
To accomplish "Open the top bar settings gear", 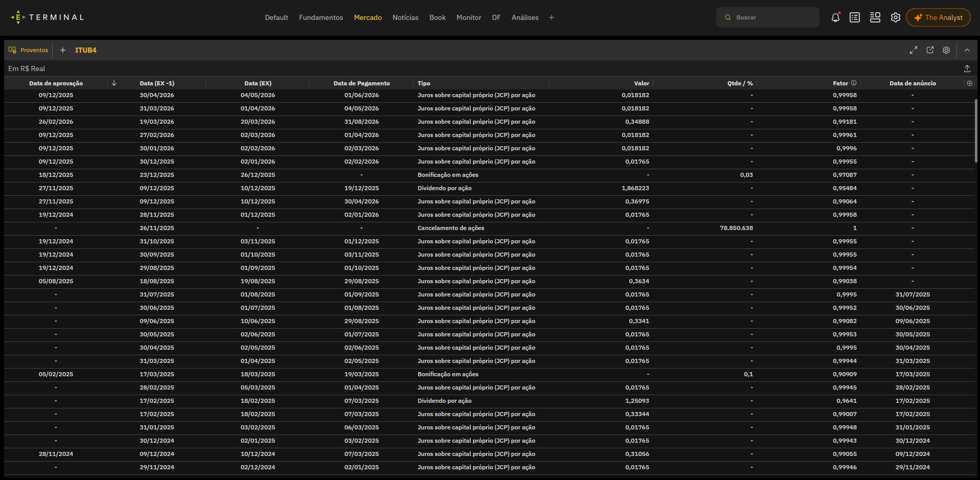I will 896,17.
